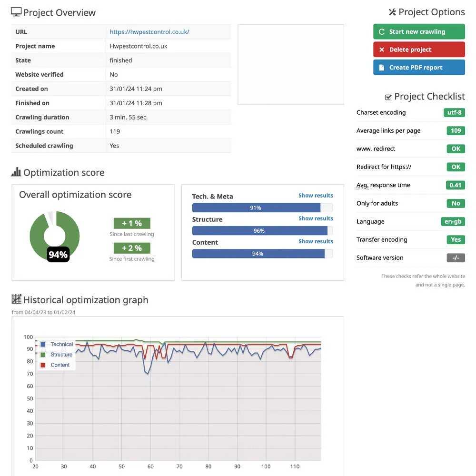
Task: Click the Charset encoding label
Action: click(381, 113)
